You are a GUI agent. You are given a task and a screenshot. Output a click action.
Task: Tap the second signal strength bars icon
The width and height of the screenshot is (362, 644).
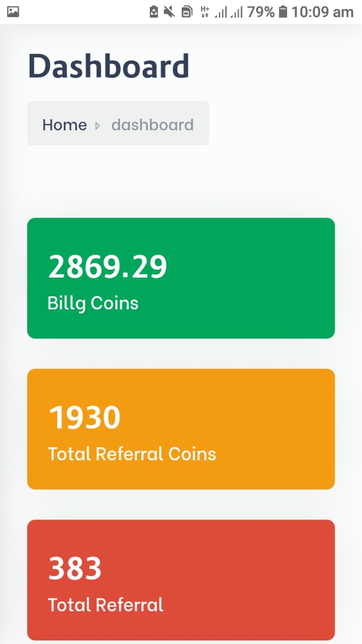click(x=237, y=12)
